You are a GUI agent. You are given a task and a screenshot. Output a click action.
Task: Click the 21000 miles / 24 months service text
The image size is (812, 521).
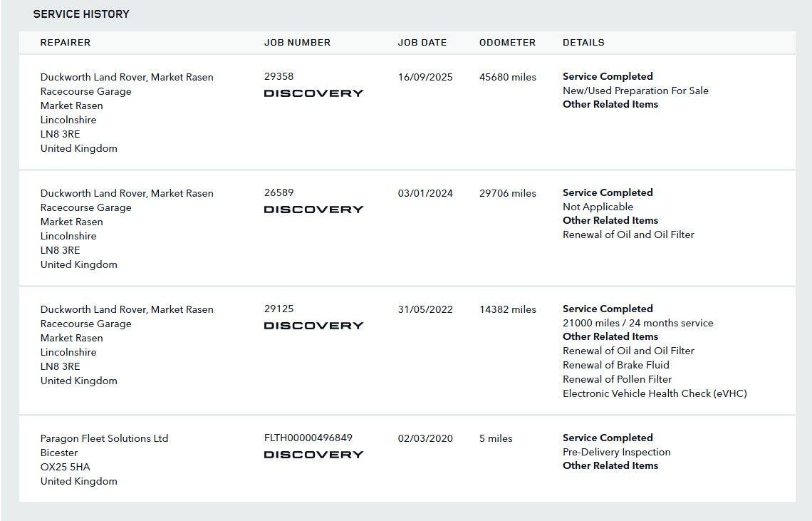point(637,323)
